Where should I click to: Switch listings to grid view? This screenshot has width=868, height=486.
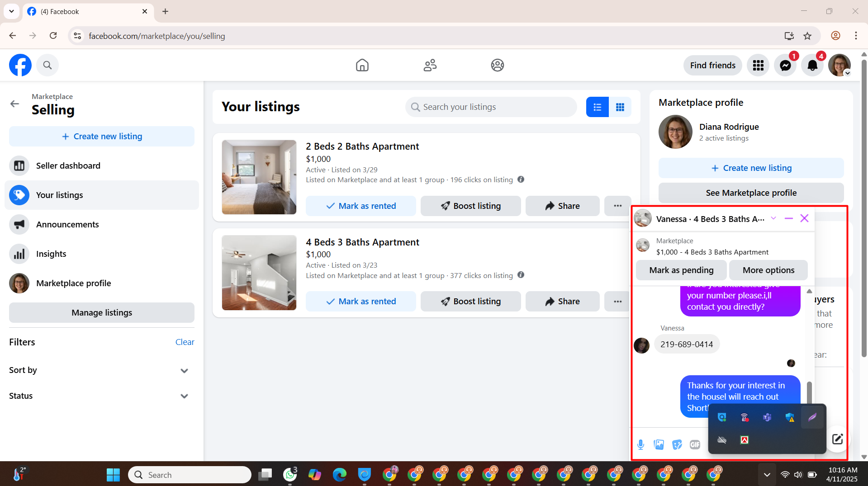click(x=620, y=107)
